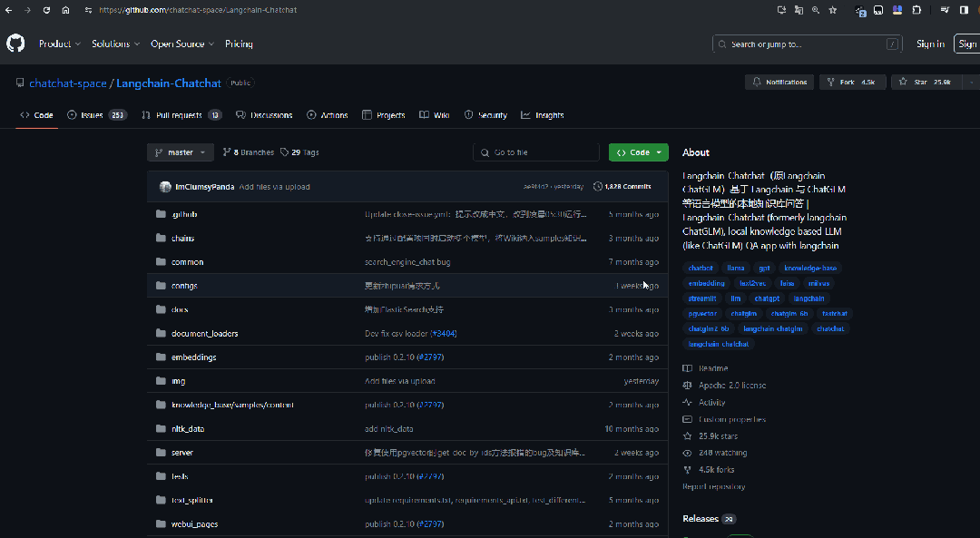Image resolution: width=980 pixels, height=538 pixels.
Task: Expand the Star options dropdown arrow
Action: (x=971, y=82)
